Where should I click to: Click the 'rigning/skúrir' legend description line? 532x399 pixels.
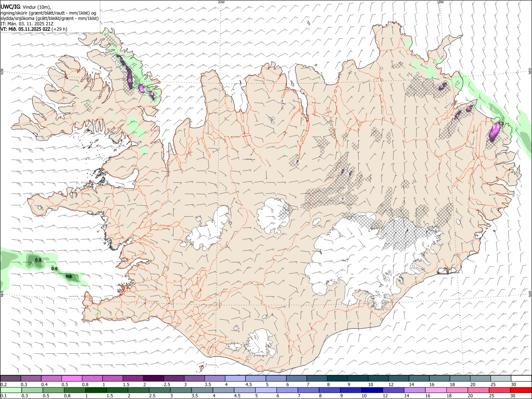pos(48,13)
